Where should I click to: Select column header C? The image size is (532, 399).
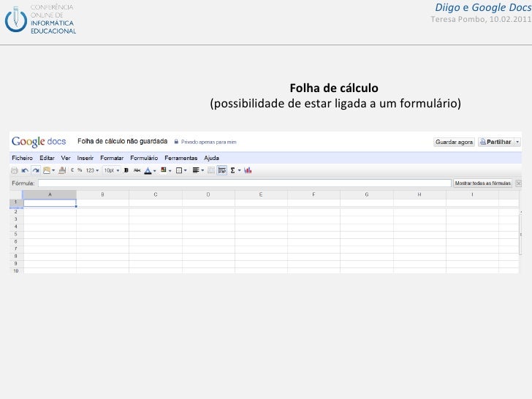pos(156,194)
